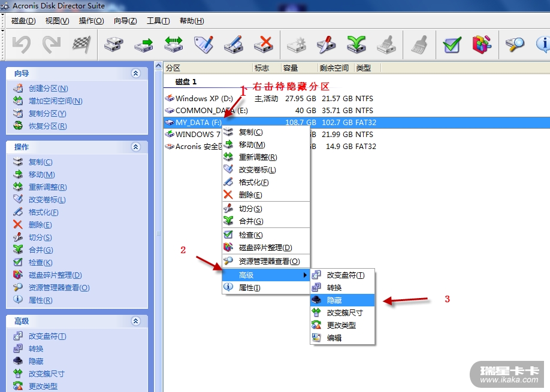
Task: Click the 剩余空间 column header
Action: tap(336, 68)
